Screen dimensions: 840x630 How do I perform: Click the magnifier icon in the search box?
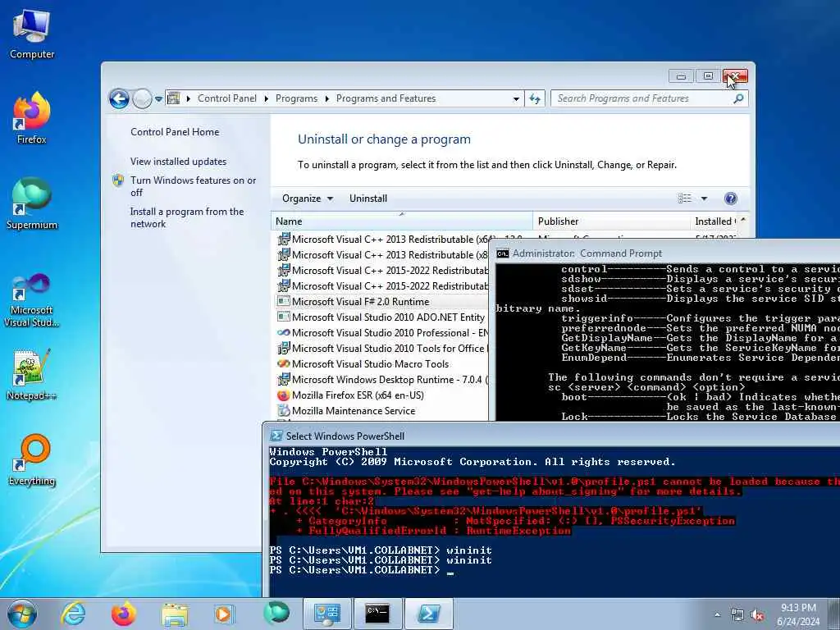click(738, 98)
